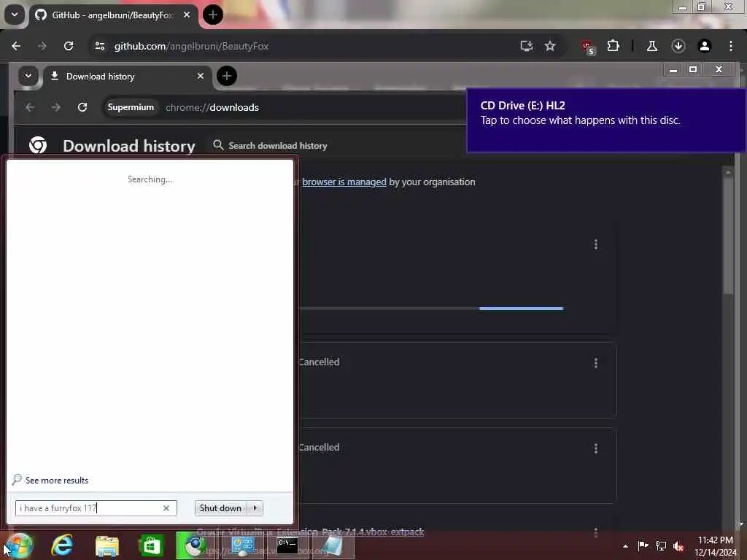Image resolution: width=747 pixels, height=560 pixels.
Task: Open the Downloads arrow toolbar icon
Action: [x=678, y=46]
